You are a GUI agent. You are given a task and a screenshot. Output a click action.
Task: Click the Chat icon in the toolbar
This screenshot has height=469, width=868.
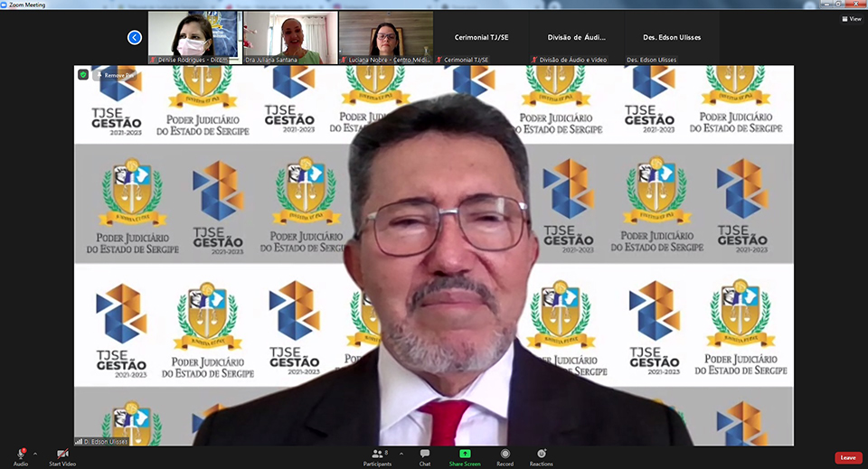pos(424,456)
